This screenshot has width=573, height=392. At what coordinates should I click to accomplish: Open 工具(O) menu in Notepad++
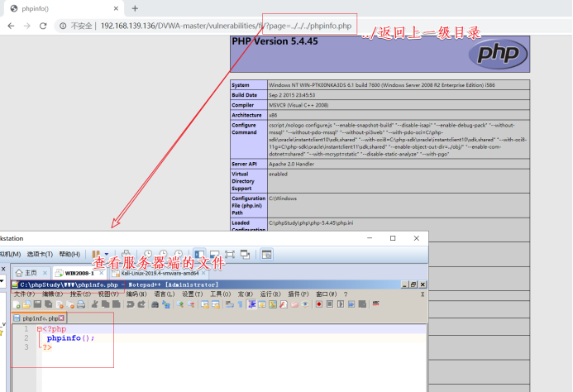tap(221, 294)
